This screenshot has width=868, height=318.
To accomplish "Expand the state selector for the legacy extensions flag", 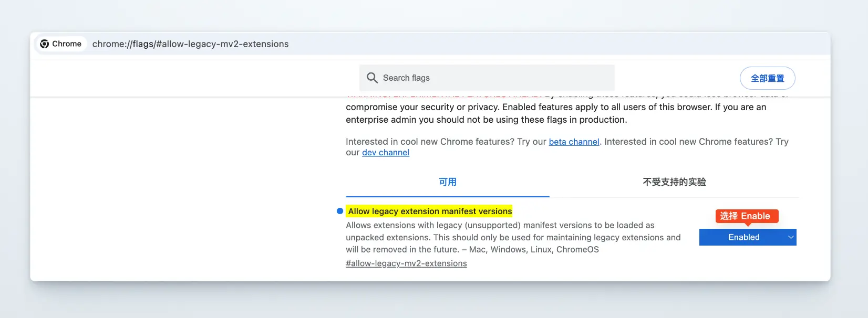I will [747, 237].
